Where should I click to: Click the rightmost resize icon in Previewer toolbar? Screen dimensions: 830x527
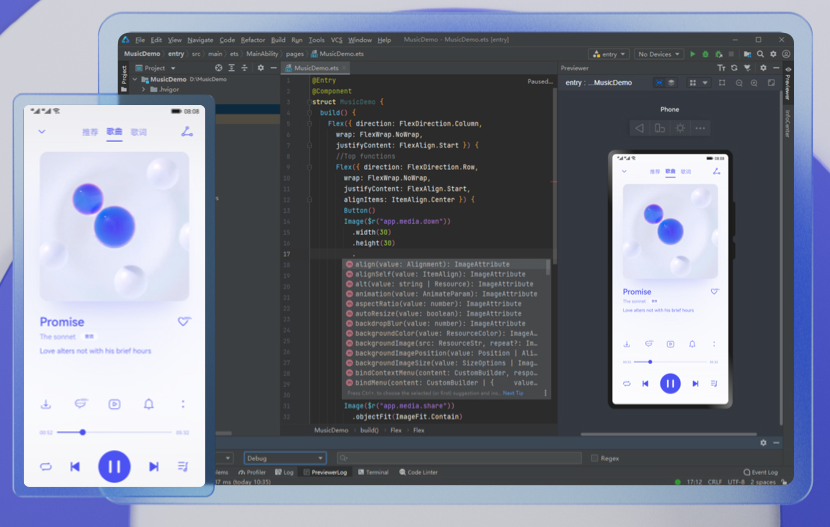pyautogui.click(x=771, y=83)
